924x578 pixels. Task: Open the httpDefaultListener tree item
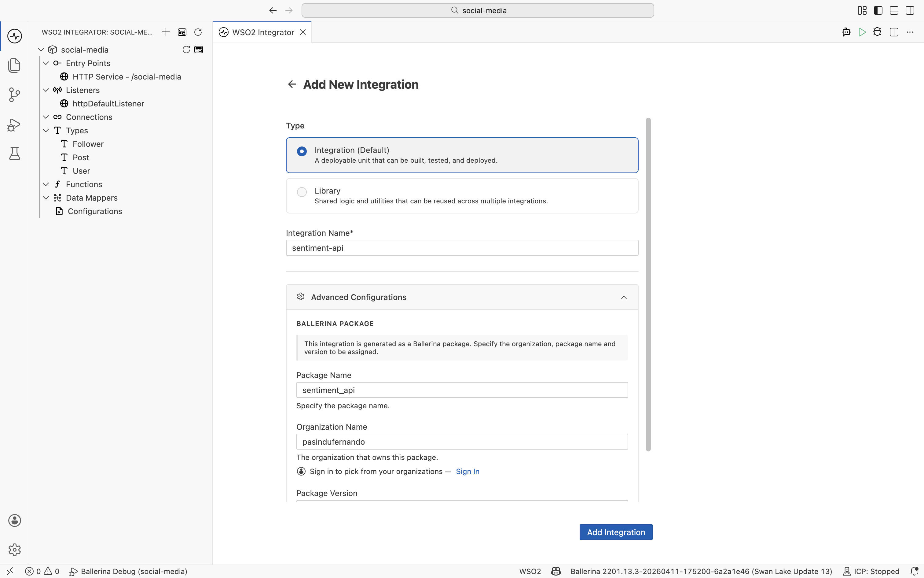[x=108, y=104]
